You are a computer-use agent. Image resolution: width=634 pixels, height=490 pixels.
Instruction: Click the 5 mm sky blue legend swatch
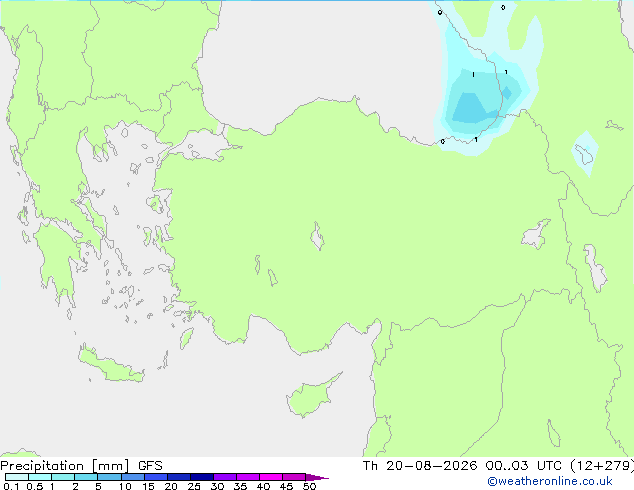tap(109, 477)
